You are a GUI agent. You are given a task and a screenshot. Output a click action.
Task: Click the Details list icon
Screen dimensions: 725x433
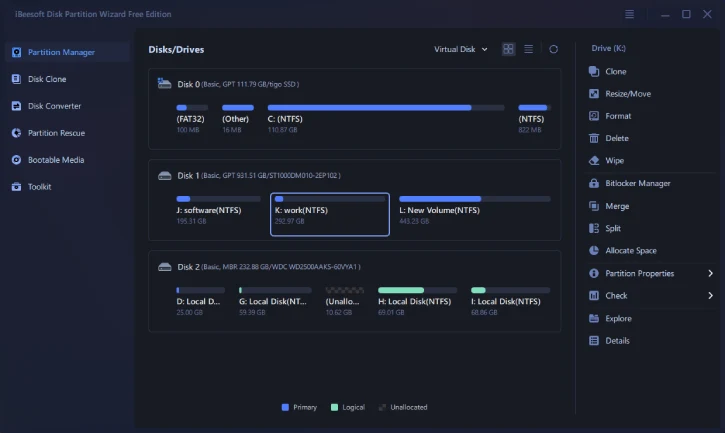[x=594, y=340]
